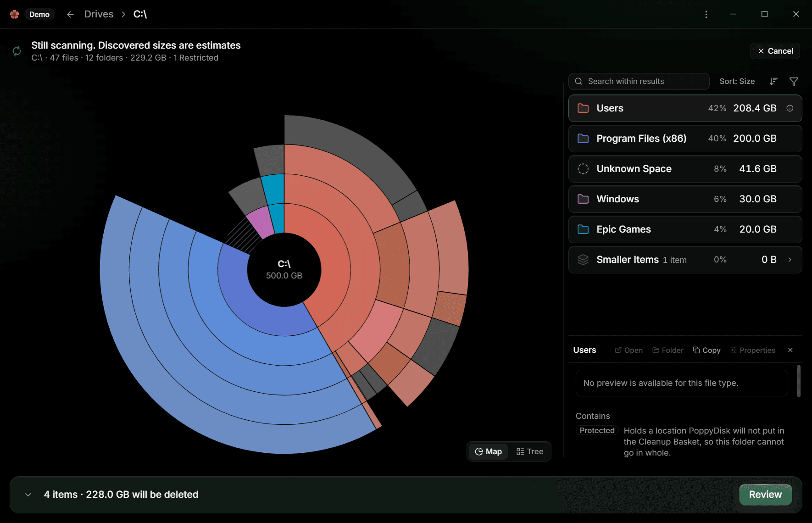Image resolution: width=812 pixels, height=523 pixels.
Task: Close the Users details panel
Action: coord(790,350)
